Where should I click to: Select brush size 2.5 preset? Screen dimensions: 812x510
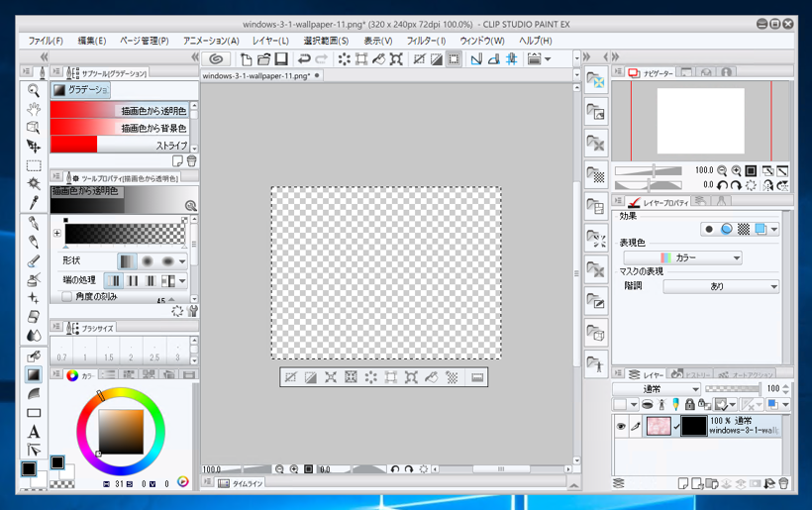(154, 353)
